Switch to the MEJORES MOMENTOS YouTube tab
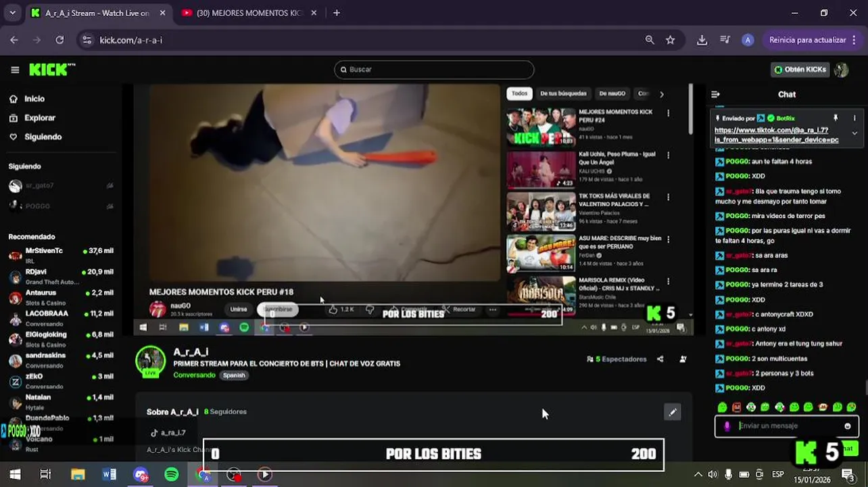868x487 pixels. [249, 13]
